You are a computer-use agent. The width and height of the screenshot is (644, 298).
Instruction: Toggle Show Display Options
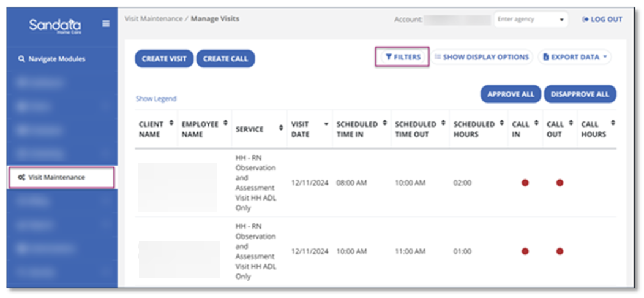(x=482, y=57)
